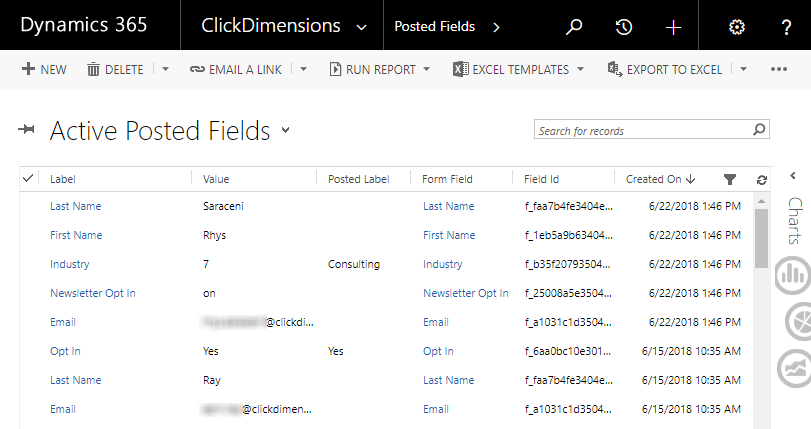811x429 pixels.
Task: Select the field id f_b35f20793504 cell
Action: pyautogui.click(x=567, y=264)
